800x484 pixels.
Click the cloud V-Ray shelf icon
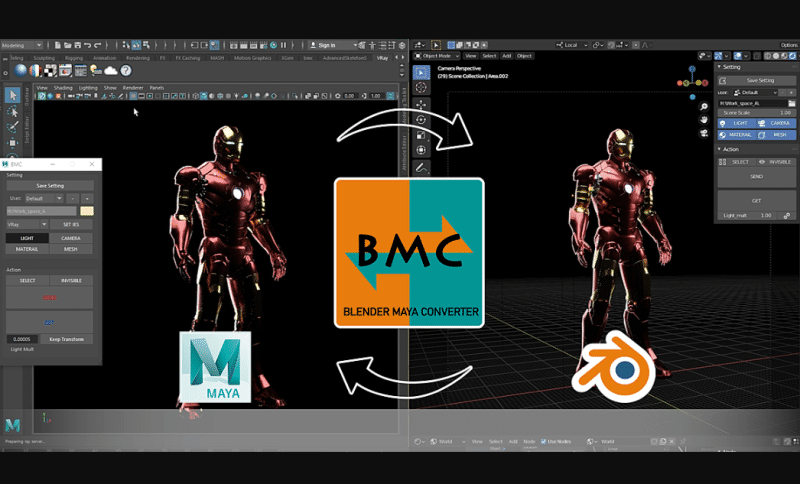pos(111,70)
